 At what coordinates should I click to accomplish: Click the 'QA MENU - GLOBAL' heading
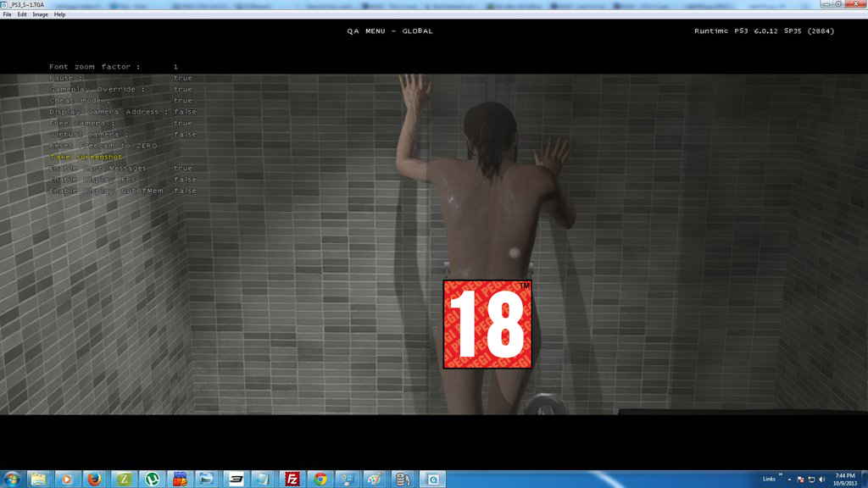point(390,31)
